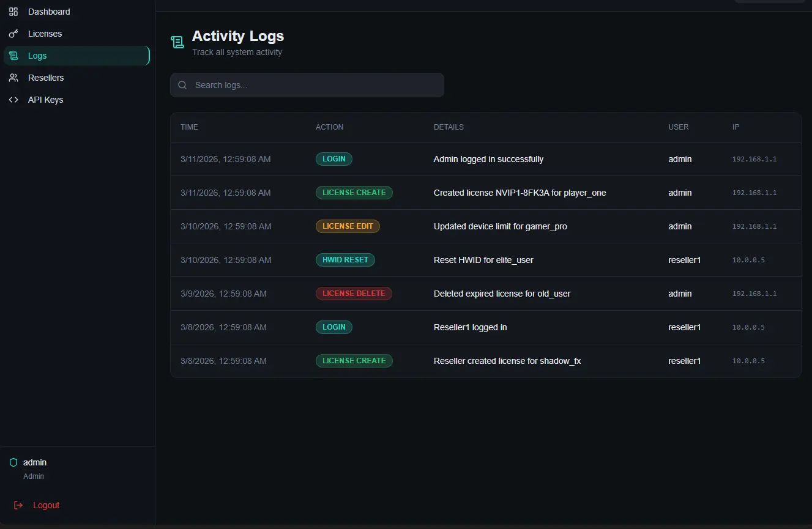Select the Logs menu item
This screenshot has height=529, width=812.
76,56
